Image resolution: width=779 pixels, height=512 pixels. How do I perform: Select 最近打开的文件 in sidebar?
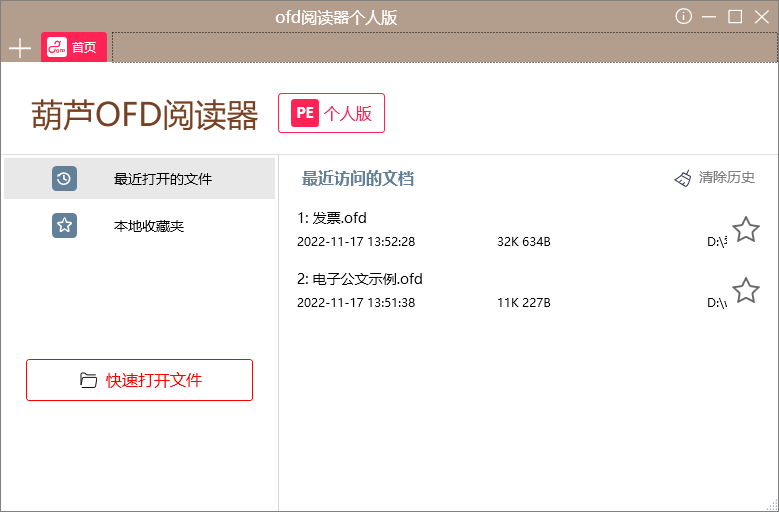click(162, 179)
